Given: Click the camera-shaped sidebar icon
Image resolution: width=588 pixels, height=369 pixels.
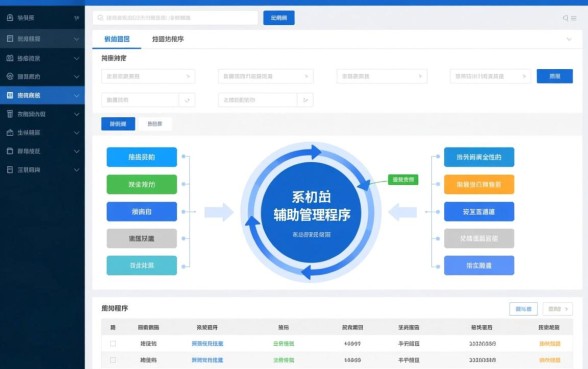Looking at the screenshot, I should pyautogui.click(x=10, y=58).
